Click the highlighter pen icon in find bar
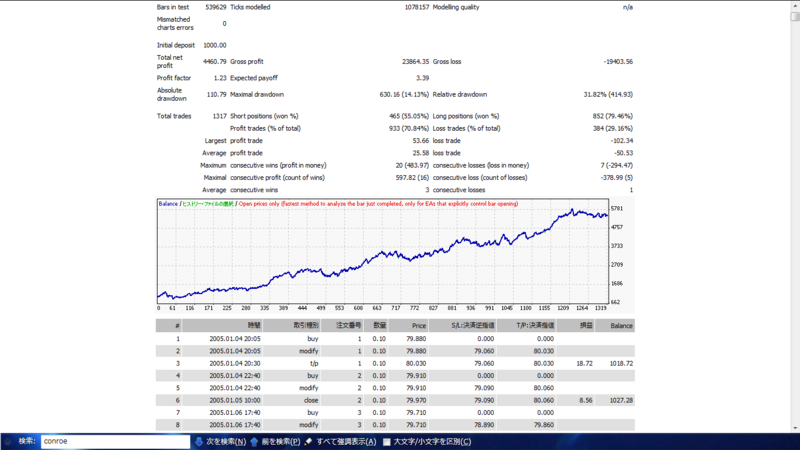The image size is (800, 450). click(x=308, y=442)
